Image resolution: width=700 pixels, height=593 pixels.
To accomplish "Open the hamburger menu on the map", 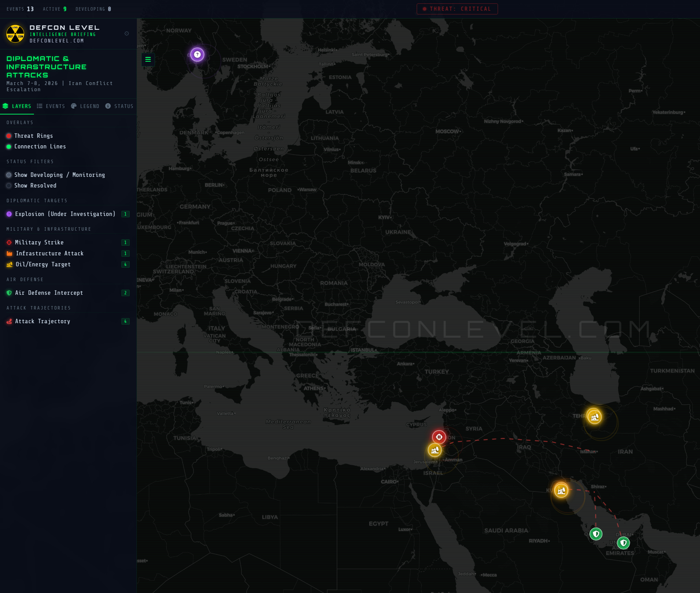I will [x=148, y=59].
